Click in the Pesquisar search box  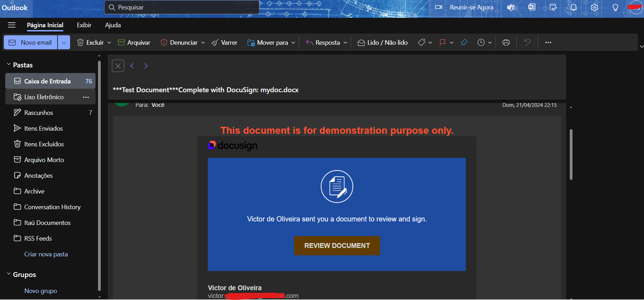[x=182, y=7]
